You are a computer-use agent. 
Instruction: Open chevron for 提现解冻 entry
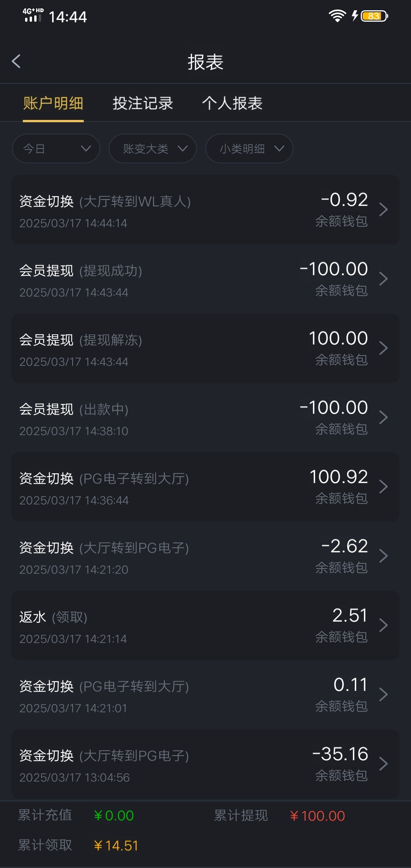point(384,348)
